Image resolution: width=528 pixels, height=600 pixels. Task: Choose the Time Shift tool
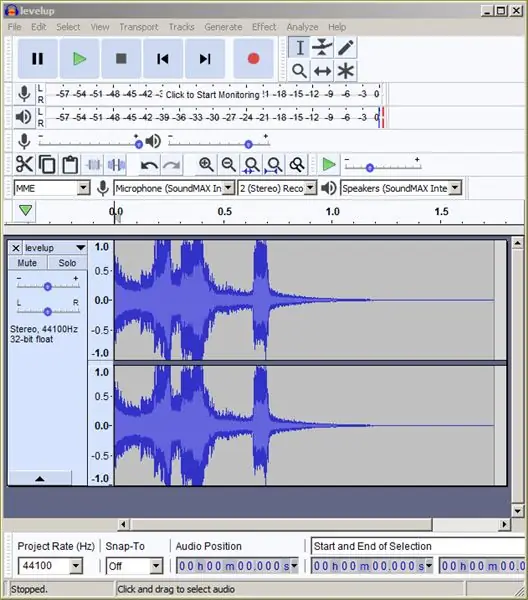click(322, 71)
